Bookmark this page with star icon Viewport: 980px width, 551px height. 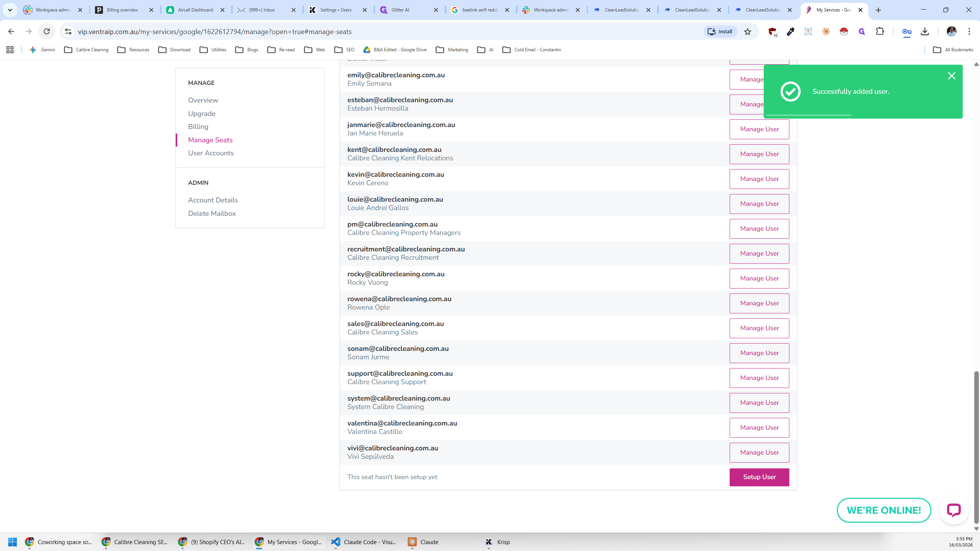coord(747,31)
